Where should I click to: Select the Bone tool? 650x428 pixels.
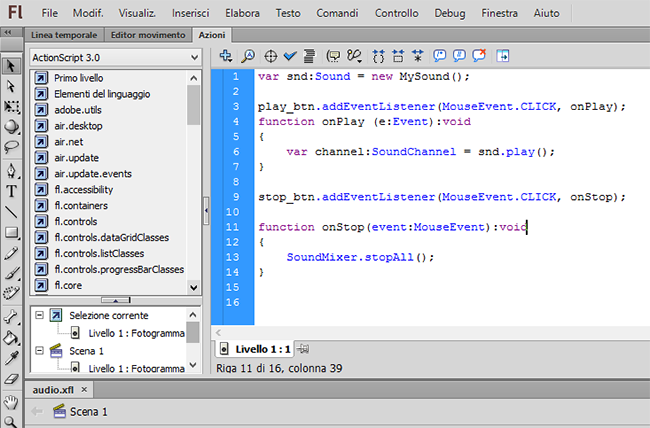click(11, 317)
